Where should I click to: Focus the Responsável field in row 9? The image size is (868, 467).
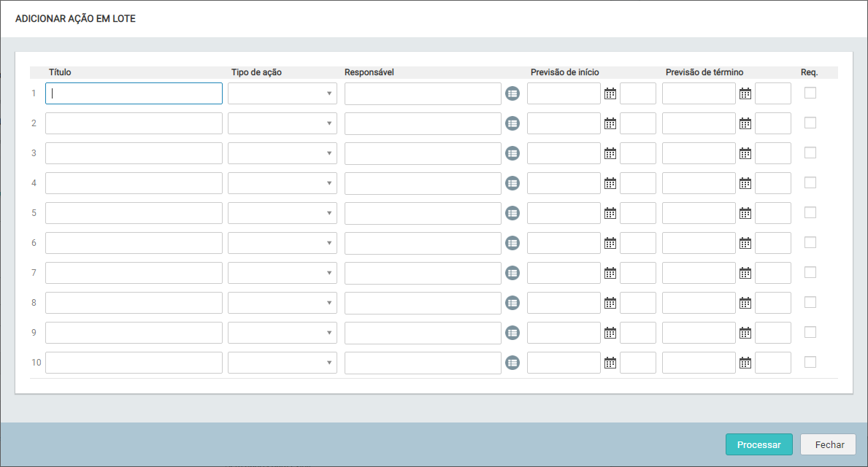423,333
